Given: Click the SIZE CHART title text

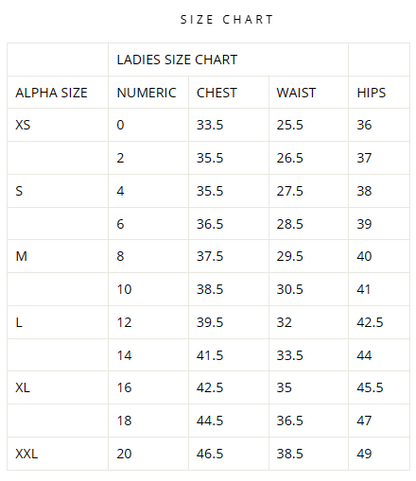Looking at the screenshot, I should tap(227, 20).
